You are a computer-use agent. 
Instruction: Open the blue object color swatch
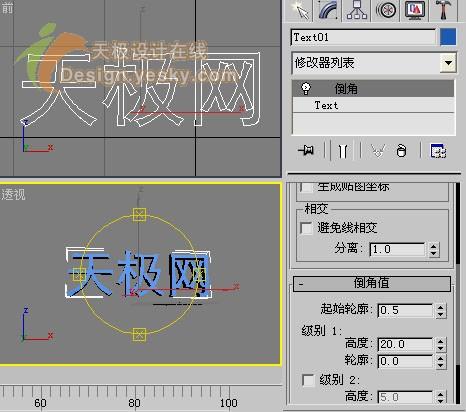click(x=448, y=37)
